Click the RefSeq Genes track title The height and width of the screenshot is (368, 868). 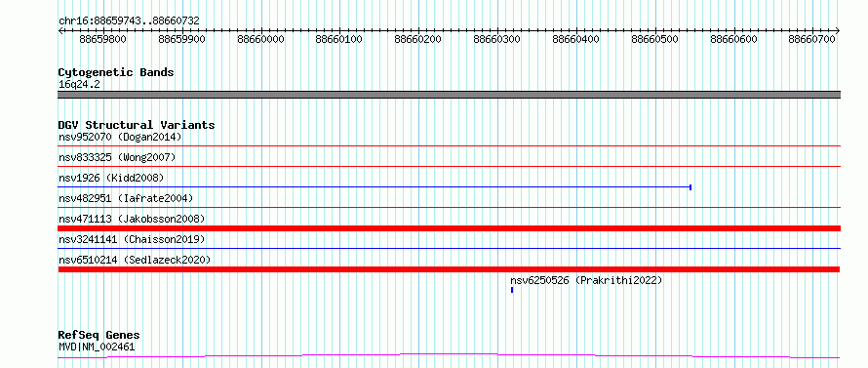pos(99,336)
